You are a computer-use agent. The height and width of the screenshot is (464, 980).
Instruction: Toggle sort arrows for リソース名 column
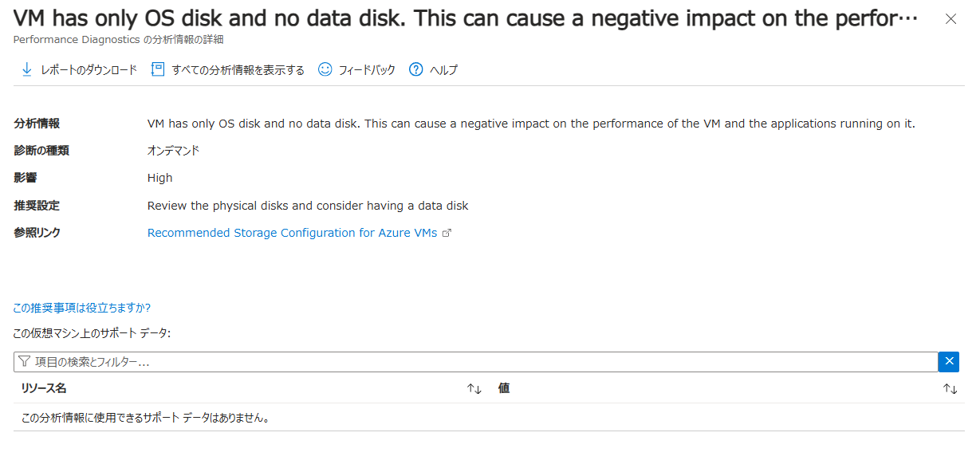pyautogui.click(x=474, y=389)
